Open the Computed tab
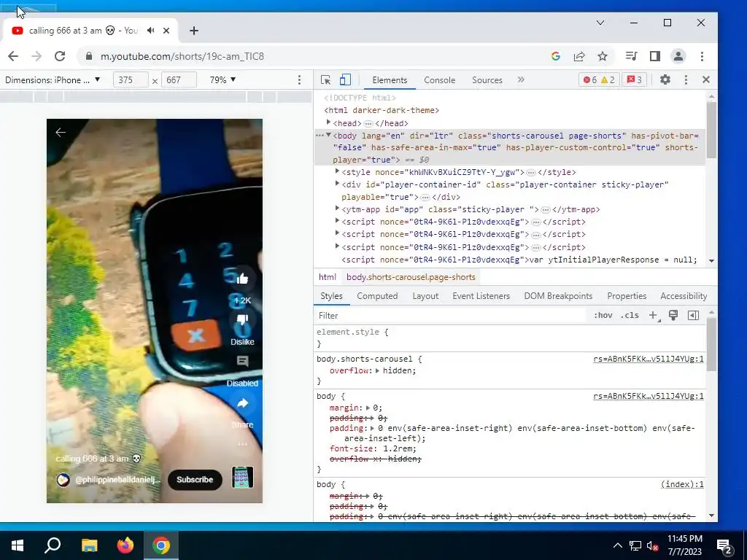Image resolution: width=747 pixels, height=560 pixels. coord(377,296)
